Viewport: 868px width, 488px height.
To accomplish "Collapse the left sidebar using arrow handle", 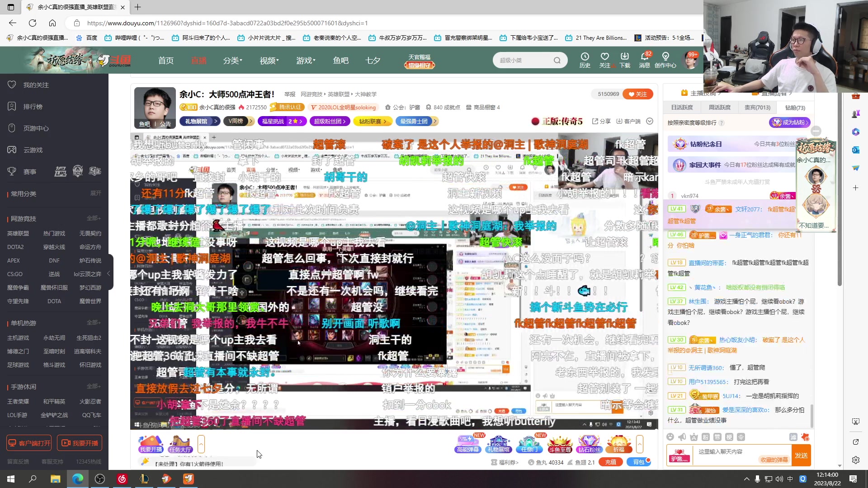I will click(109, 273).
